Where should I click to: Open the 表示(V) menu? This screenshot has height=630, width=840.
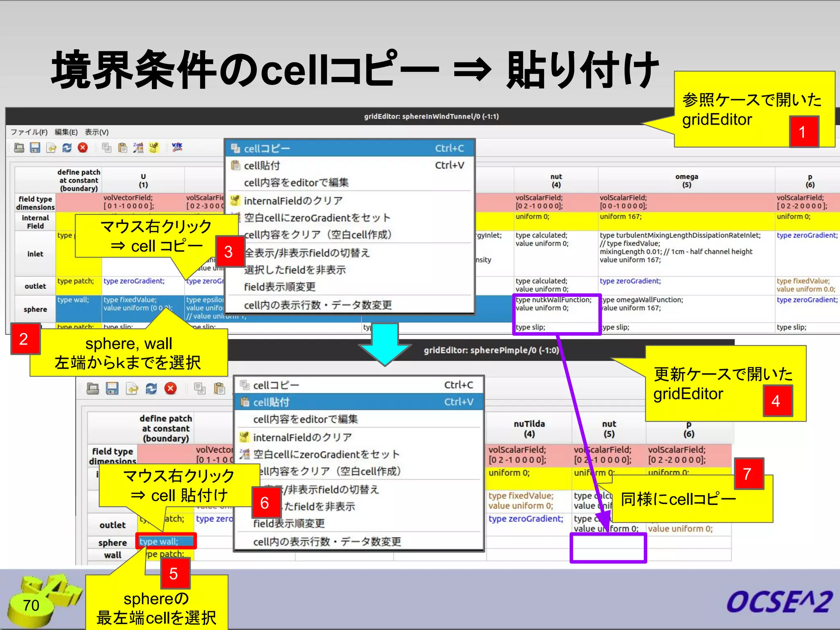pos(97,132)
